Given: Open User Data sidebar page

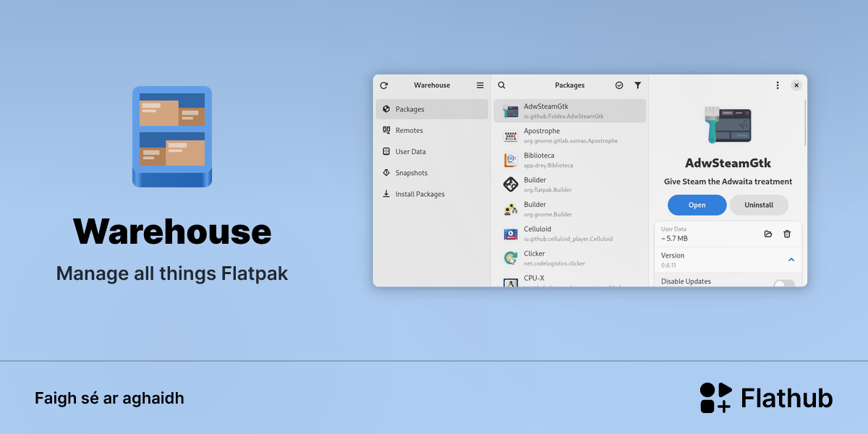Looking at the screenshot, I should 432,152.
